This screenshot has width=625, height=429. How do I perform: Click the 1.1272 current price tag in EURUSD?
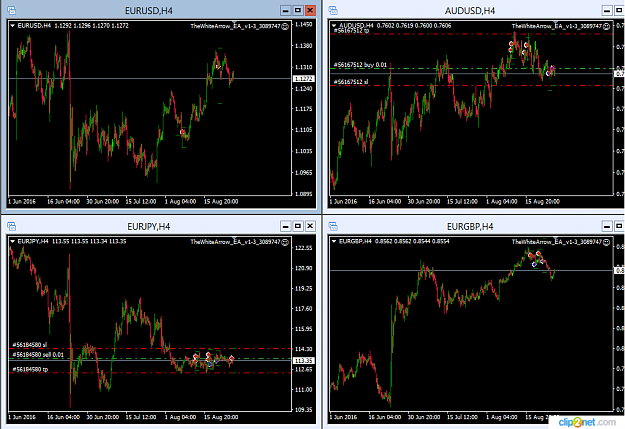[304, 79]
